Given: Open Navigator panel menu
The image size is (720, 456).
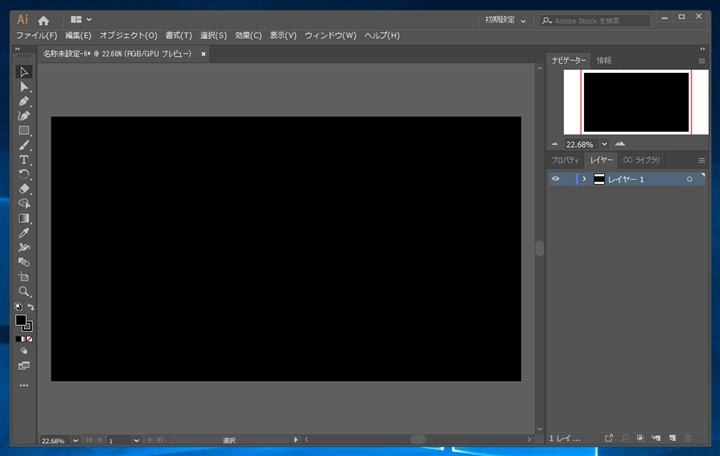Looking at the screenshot, I should 702,61.
